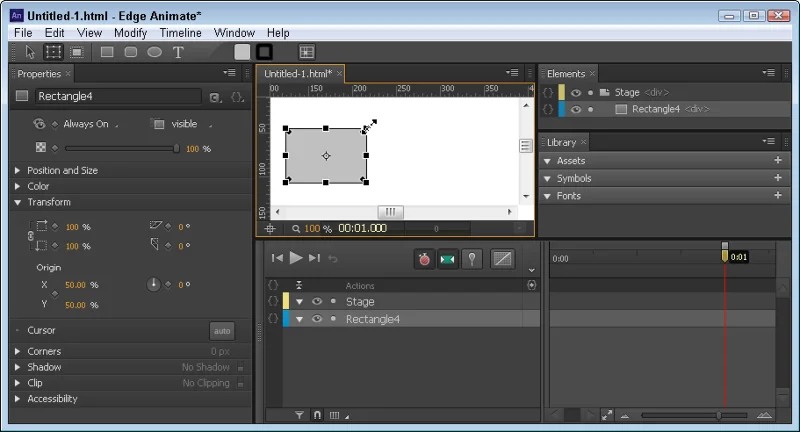This screenshot has width=800, height=432.
Task: Open the border color swatch in toolbar
Action: point(264,52)
